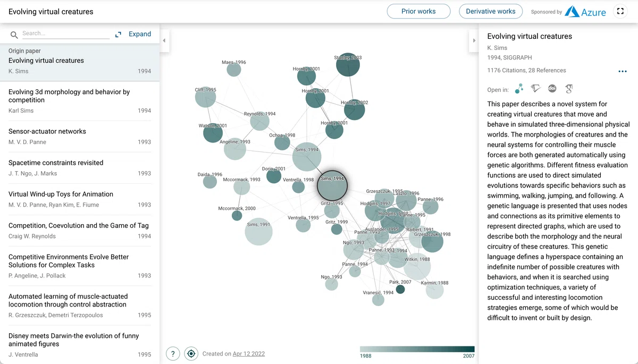Image resolution: width=638 pixels, height=364 pixels.
Task: Click the Mccormack, 2000 node
Action: [237, 215]
